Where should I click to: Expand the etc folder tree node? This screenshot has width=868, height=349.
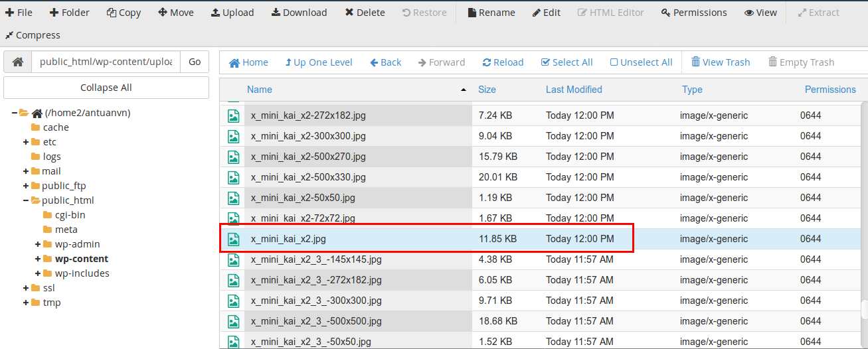[x=26, y=142]
